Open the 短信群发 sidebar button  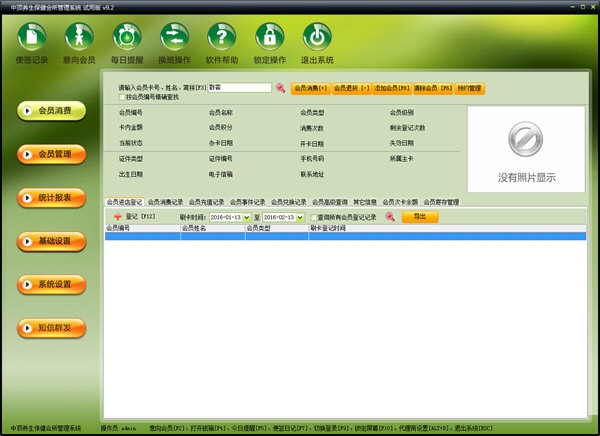51,328
